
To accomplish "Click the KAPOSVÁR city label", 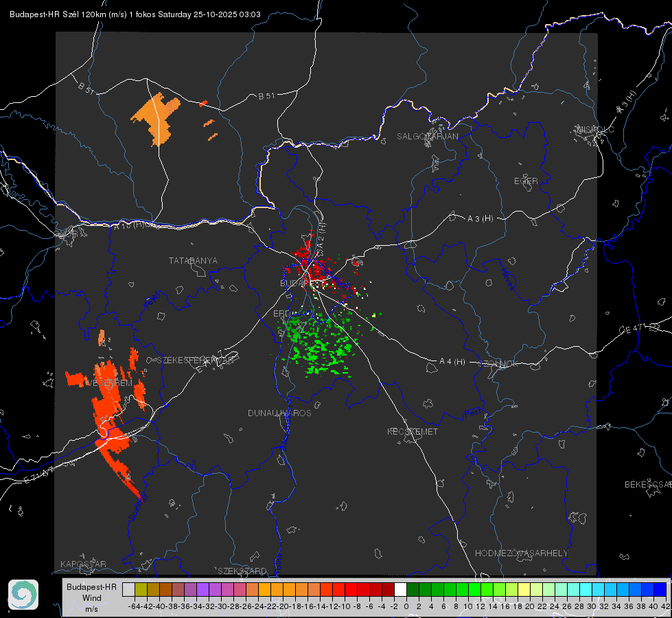I will pos(83,564).
